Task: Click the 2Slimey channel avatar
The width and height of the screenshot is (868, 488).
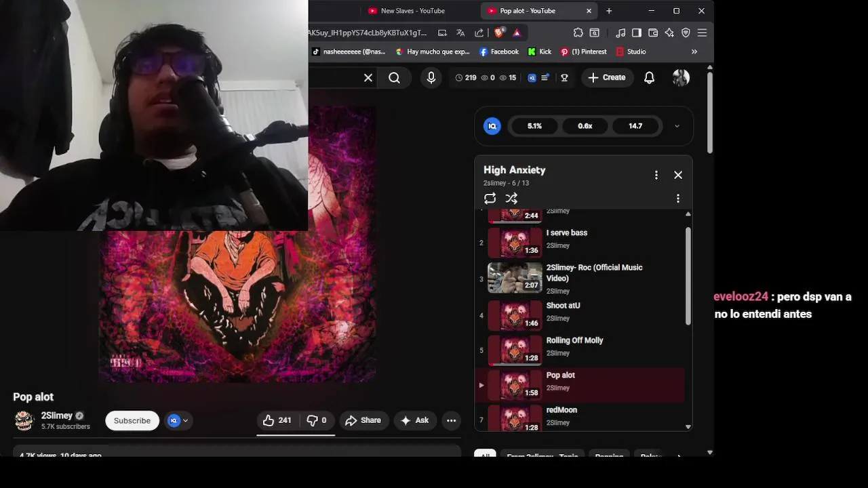Action: 24,421
